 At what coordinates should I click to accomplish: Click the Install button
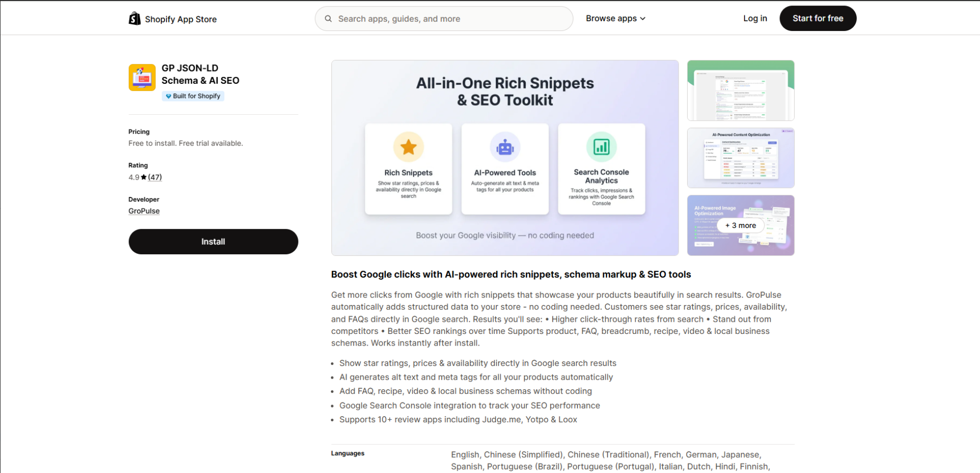(x=213, y=242)
